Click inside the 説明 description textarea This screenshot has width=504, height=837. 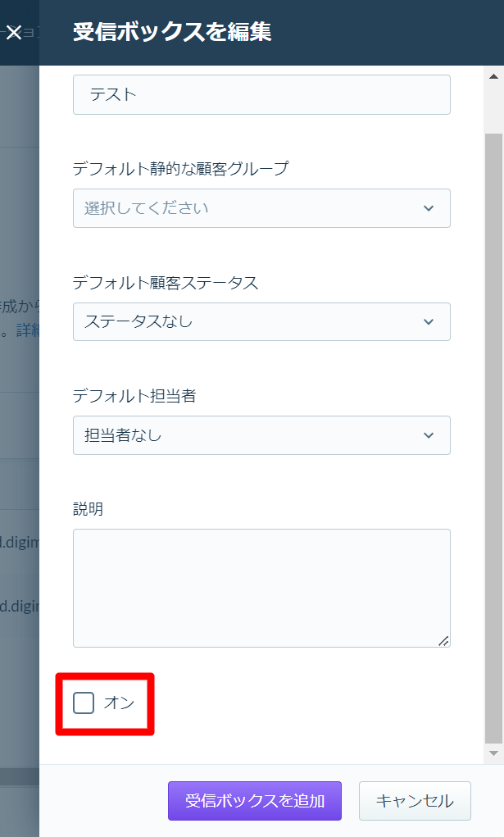point(261,586)
